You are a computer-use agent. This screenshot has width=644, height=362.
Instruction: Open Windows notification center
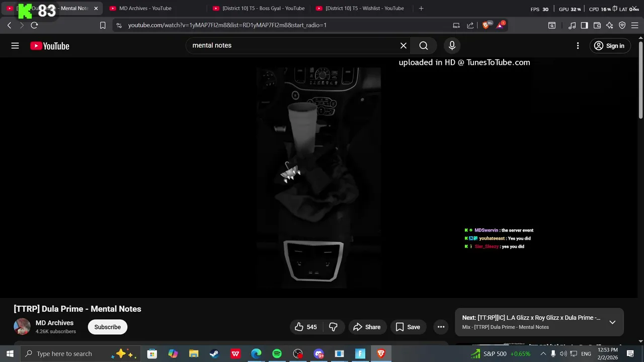tap(630, 354)
